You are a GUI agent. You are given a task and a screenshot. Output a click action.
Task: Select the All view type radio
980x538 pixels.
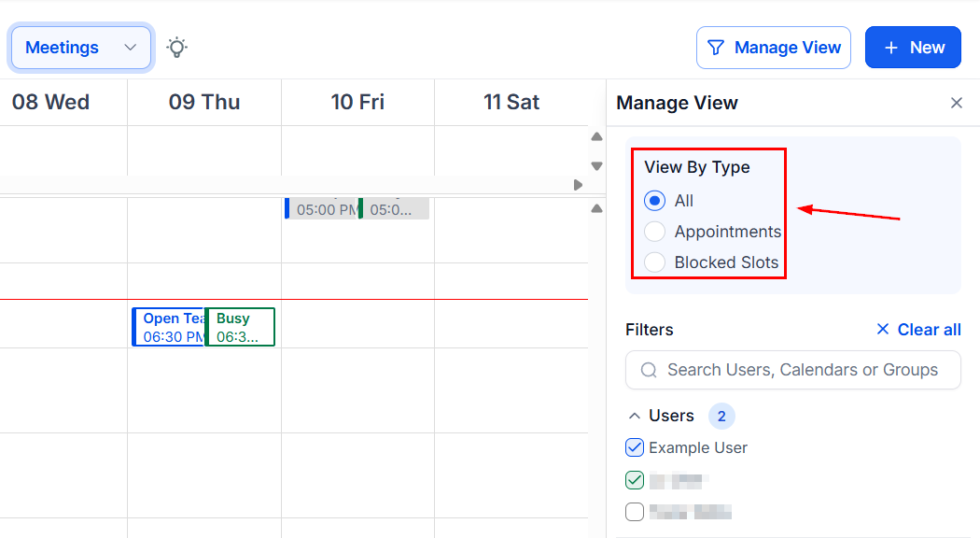(654, 201)
